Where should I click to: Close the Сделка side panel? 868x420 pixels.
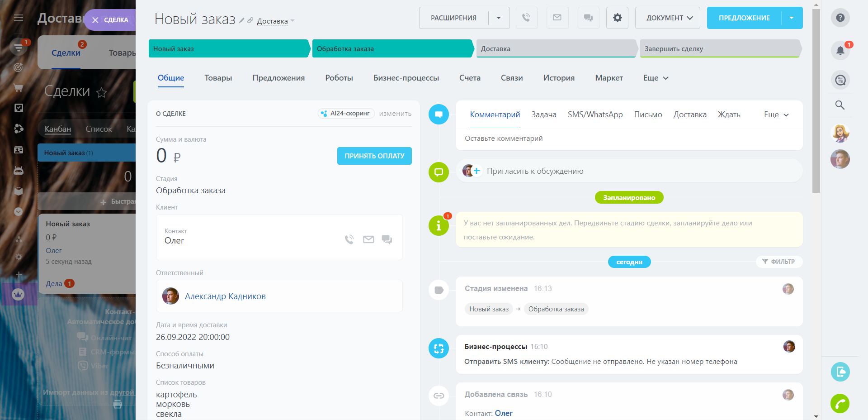[95, 20]
